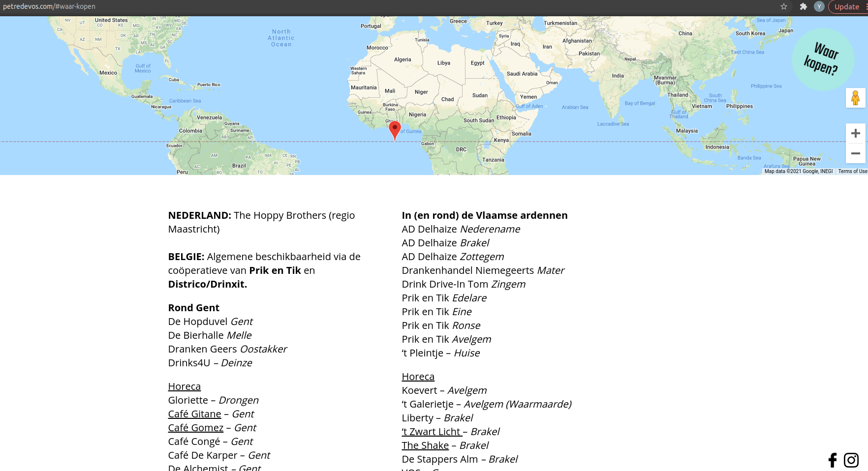The image size is (868, 471).
Task: Zoom in the map with plus
Action: coord(856,133)
